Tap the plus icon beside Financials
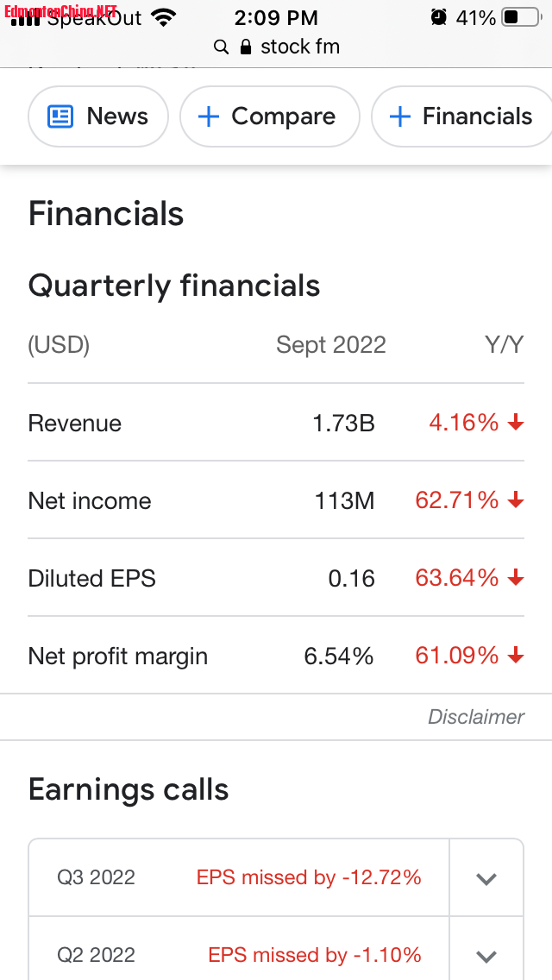 (x=400, y=116)
